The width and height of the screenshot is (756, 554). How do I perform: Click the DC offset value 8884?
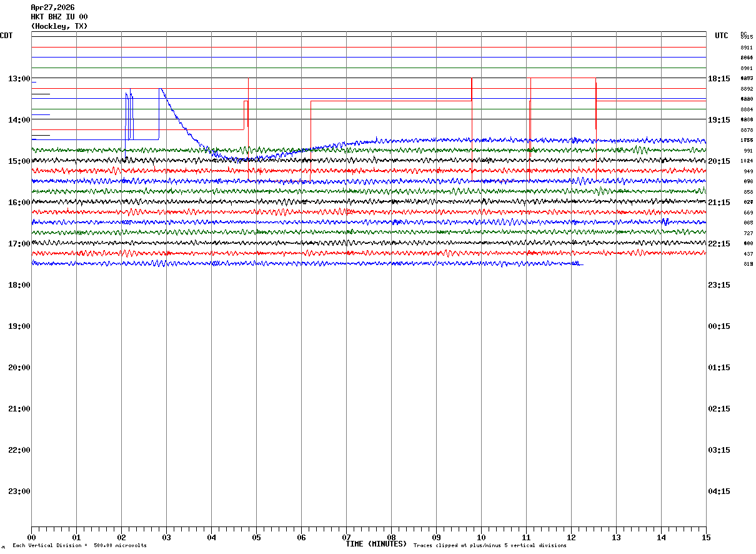[747, 109]
